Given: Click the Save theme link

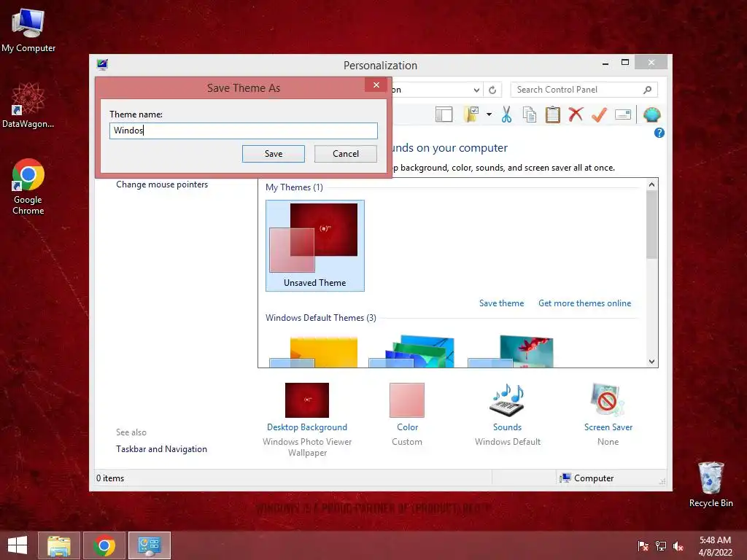Looking at the screenshot, I should 501,303.
